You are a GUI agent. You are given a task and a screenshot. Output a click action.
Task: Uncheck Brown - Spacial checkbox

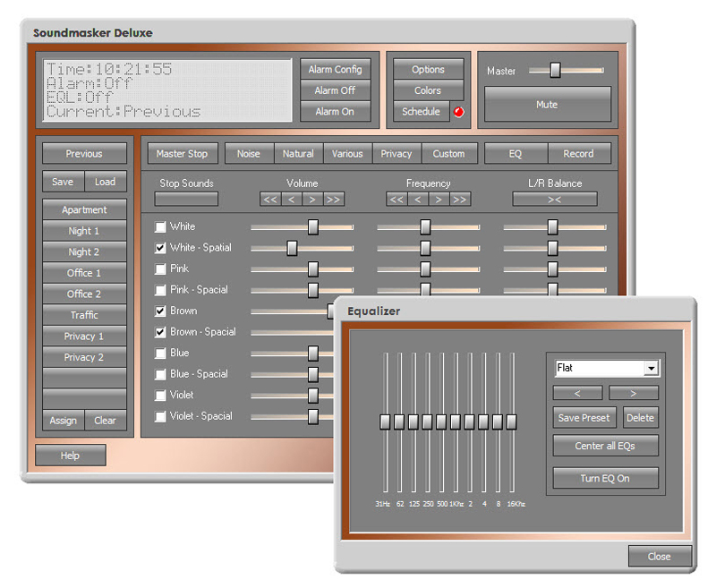[160, 332]
